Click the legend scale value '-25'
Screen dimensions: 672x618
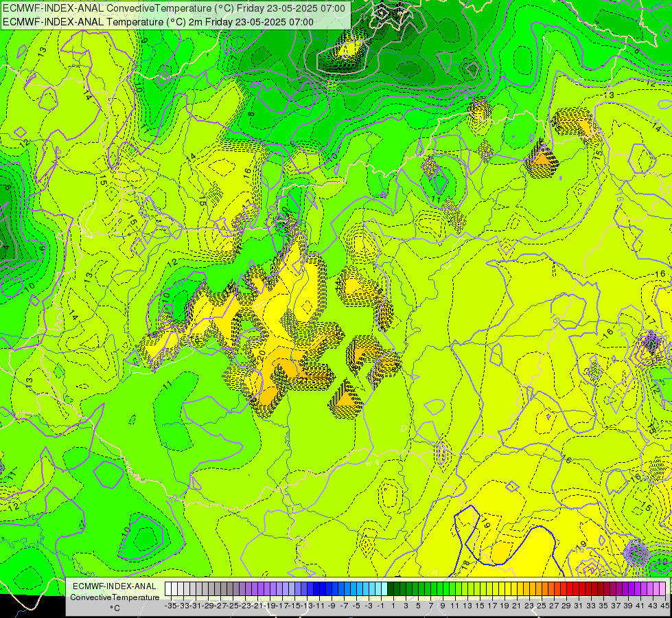(234, 606)
